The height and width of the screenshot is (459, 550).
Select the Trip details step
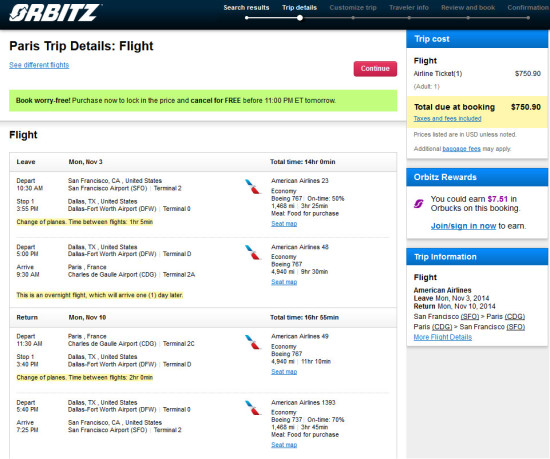299,8
